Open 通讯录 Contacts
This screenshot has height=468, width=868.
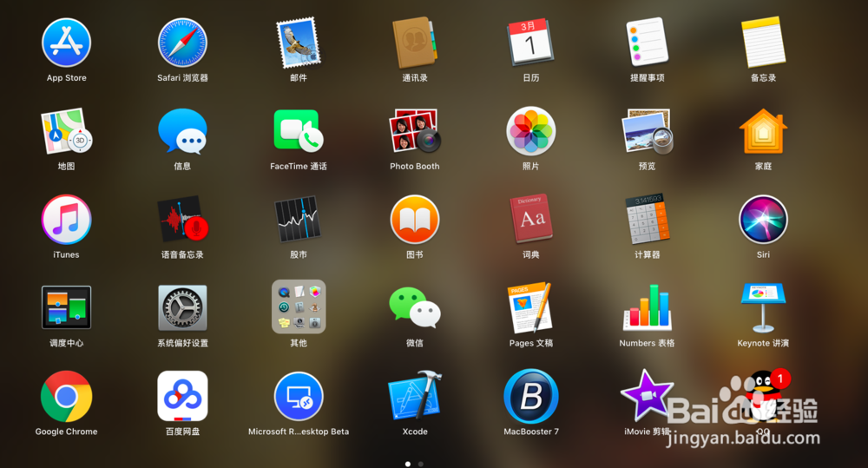(x=415, y=43)
